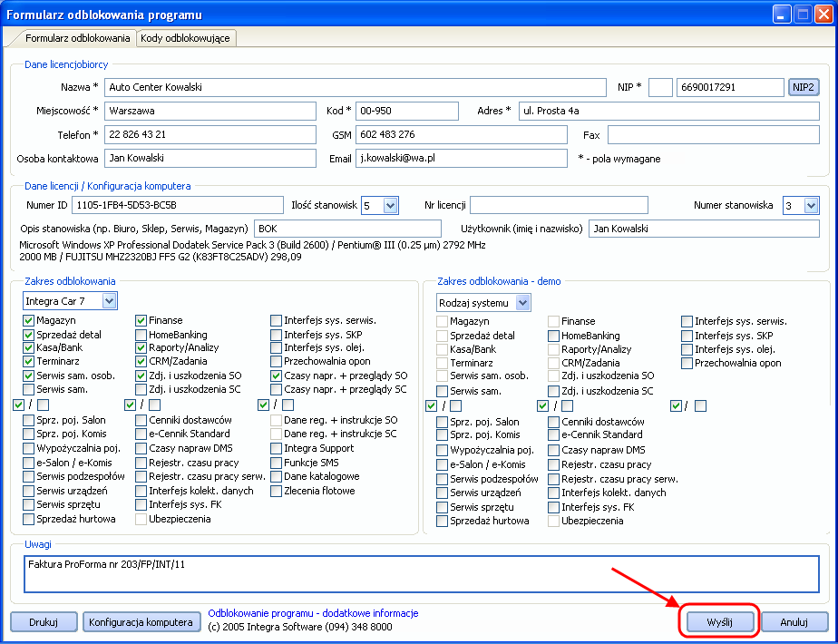Click the Drukuj button

44,622
